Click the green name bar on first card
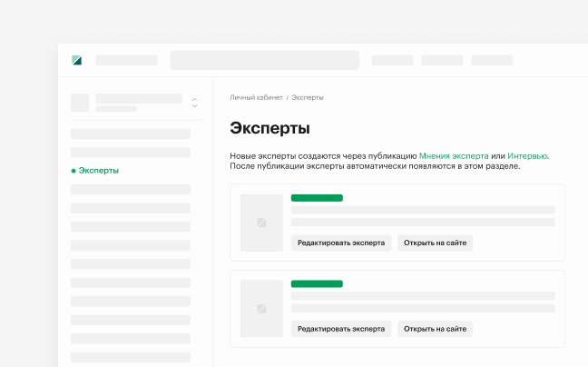 click(x=317, y=198)
